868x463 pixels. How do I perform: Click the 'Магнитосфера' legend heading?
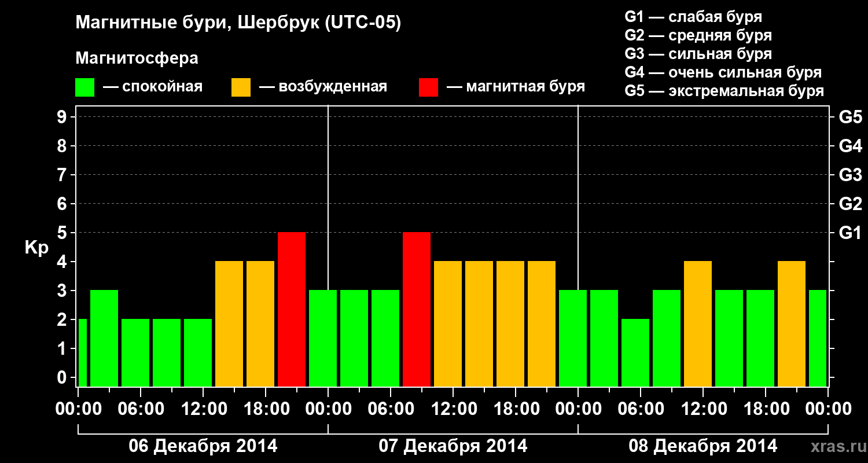(x=137, y=58)
